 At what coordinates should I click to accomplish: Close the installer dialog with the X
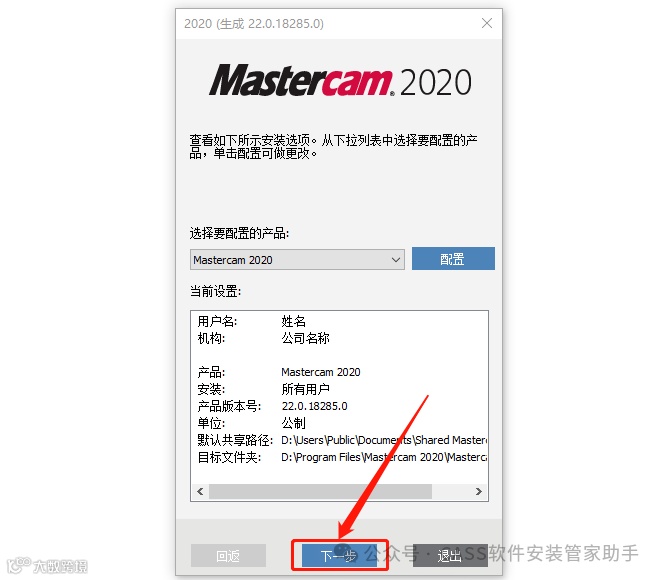pyautogui.click(x=487, y=23)
